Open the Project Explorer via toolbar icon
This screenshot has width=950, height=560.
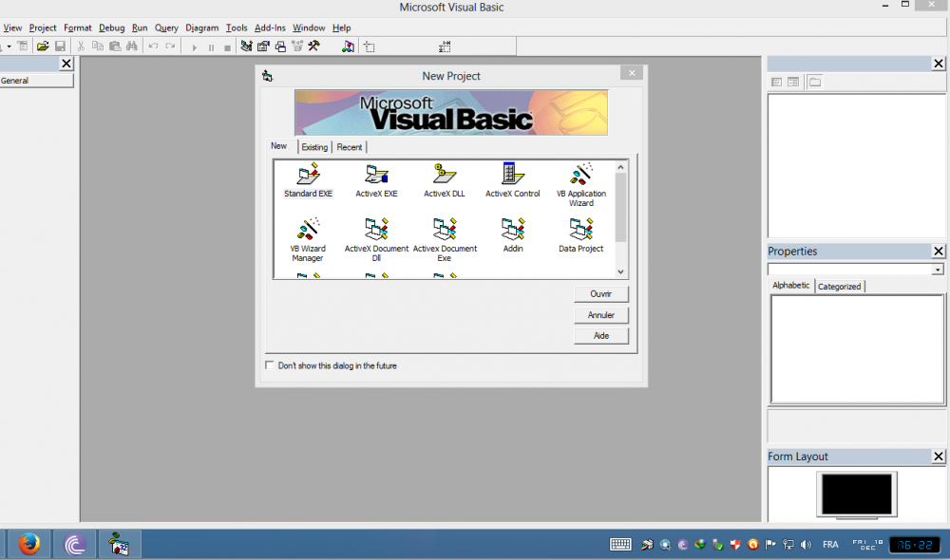point(246,46)
